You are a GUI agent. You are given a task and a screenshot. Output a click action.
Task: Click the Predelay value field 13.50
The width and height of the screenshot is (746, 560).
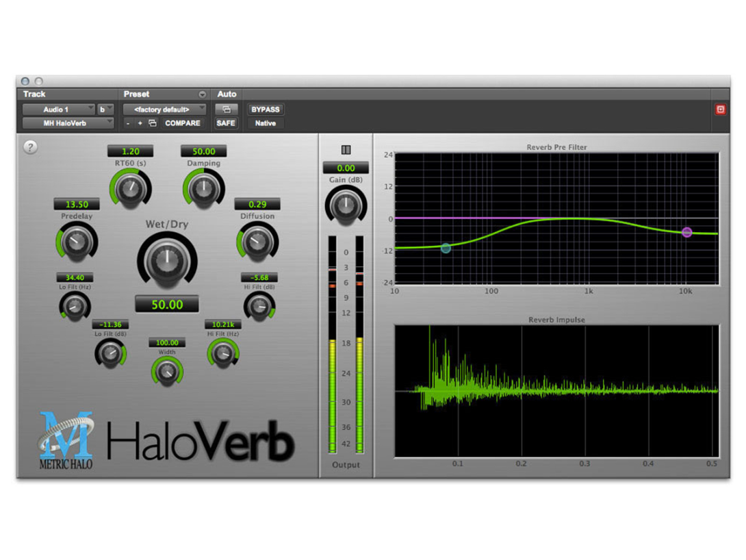77,204
